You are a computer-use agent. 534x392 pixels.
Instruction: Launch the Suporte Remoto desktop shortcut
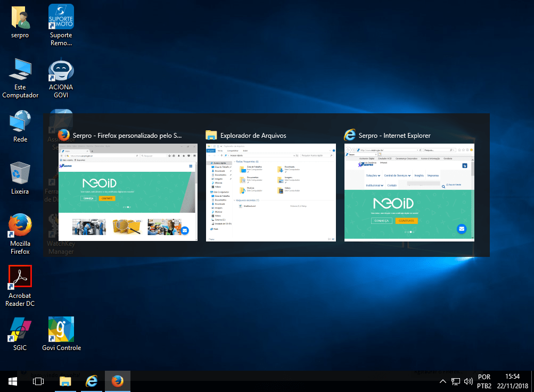pos(61,18)
